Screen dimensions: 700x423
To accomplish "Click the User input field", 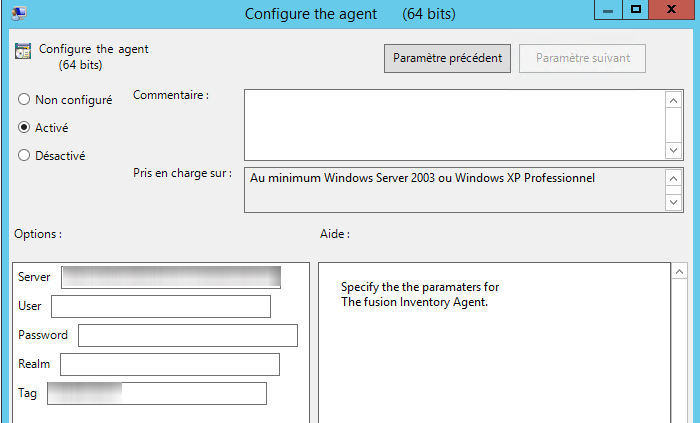I will point(161,306).
